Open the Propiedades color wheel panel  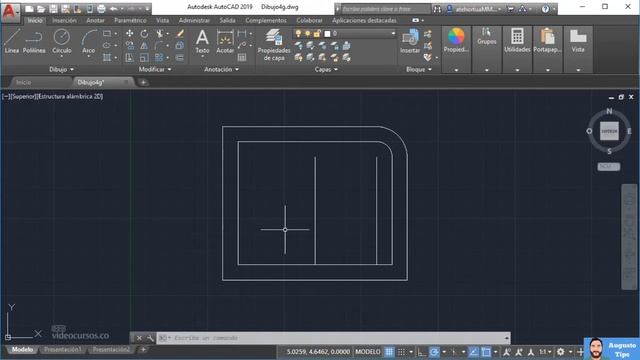point(456,41)
